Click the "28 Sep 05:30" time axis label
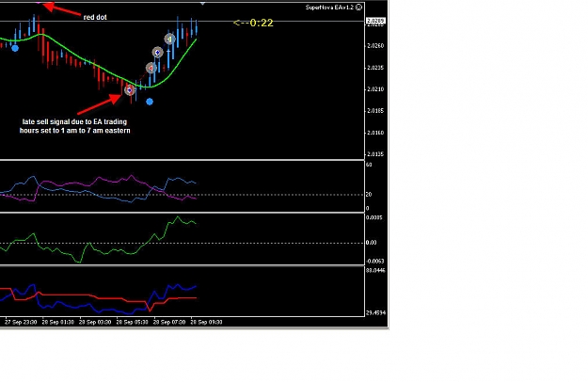The width and height of the screenshot is (588, 382). coord(132,322)
